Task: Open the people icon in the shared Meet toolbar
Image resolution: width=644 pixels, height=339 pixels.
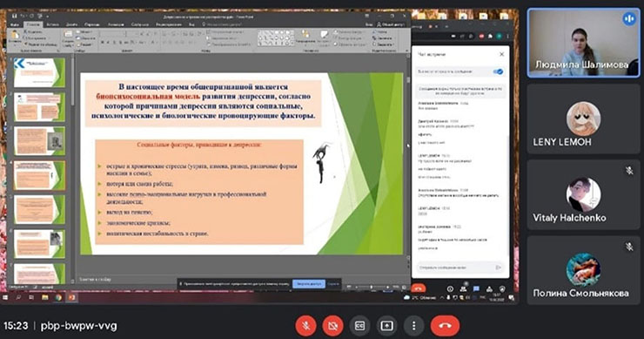Action: click(x=463, y=288)
